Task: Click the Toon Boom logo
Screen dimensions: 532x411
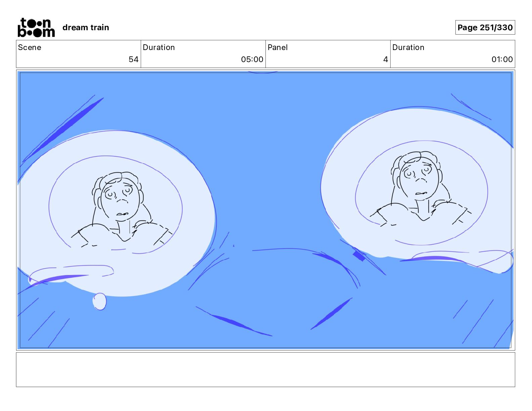Action: pyautogui.click(x=36, y=27)
